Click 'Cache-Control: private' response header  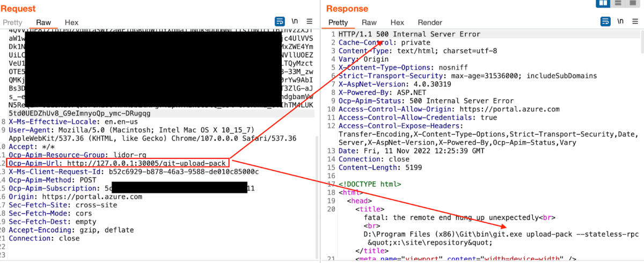[x=385, y=42]
